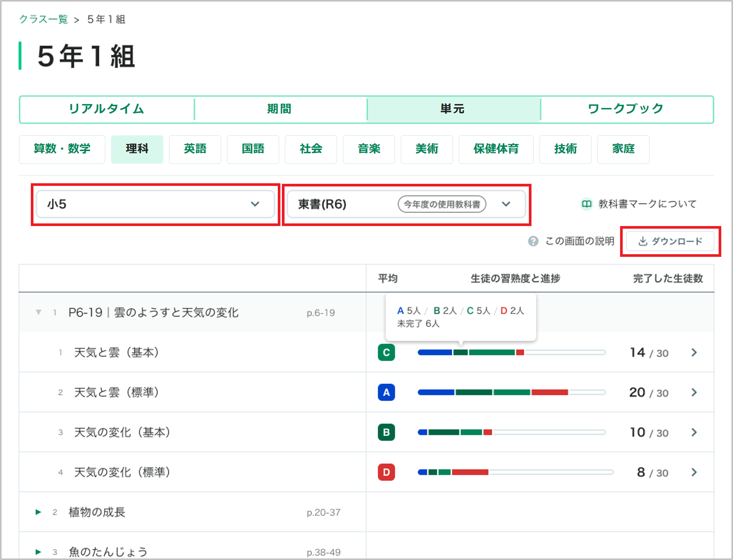Choose the 理科 subject
The width and height of the screenshot is (733, 560).
pos(137,149)
